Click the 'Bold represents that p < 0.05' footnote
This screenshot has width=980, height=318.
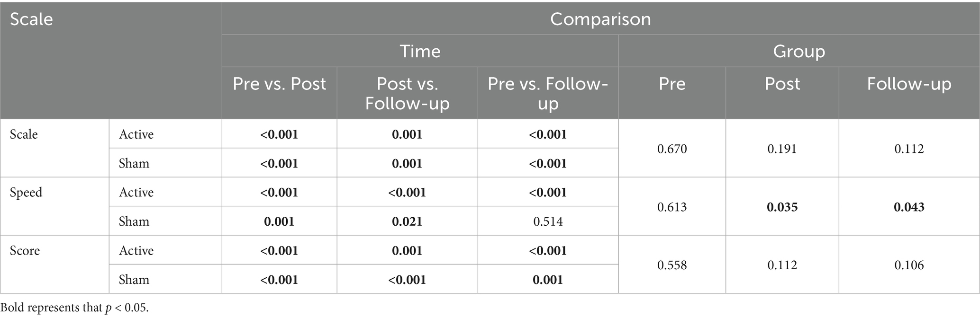(x=74, y=308)
